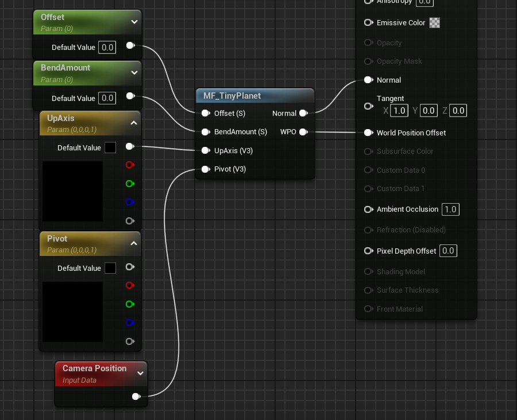Click the Tangent input pin

tap(369, 106)
